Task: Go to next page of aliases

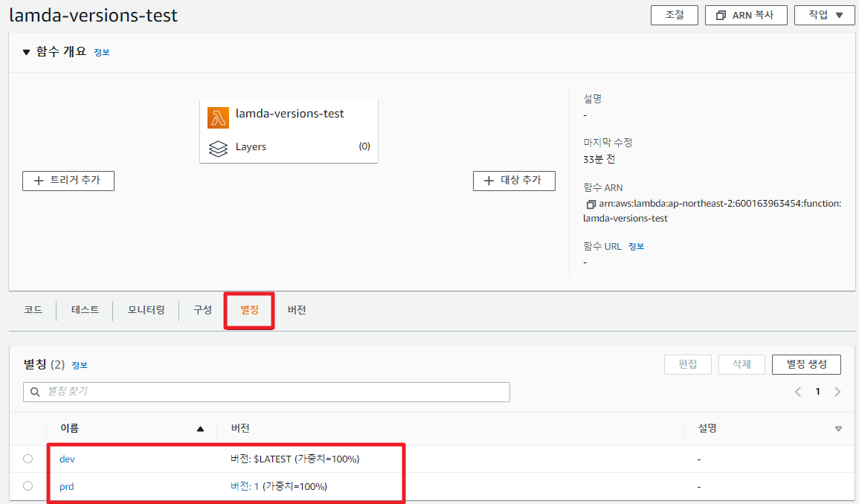Action: pyautogui.click(x=837, y=392)
